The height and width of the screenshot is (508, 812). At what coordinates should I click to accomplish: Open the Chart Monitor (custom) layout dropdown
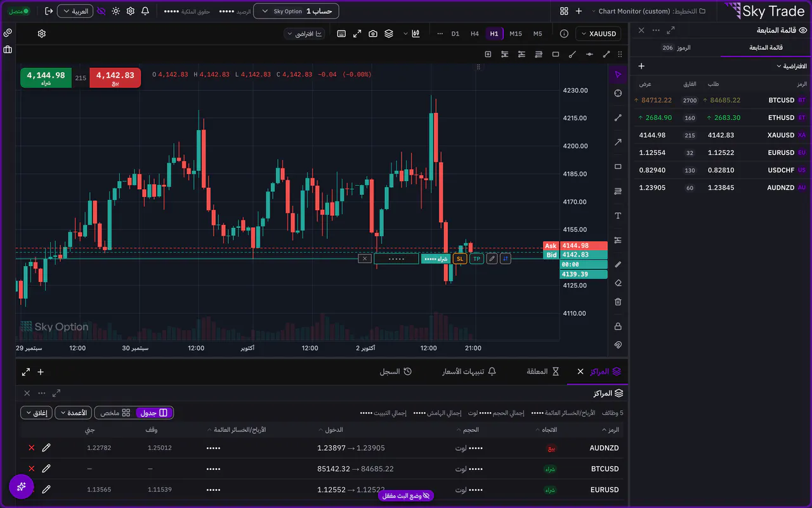(x=650, y=11)
